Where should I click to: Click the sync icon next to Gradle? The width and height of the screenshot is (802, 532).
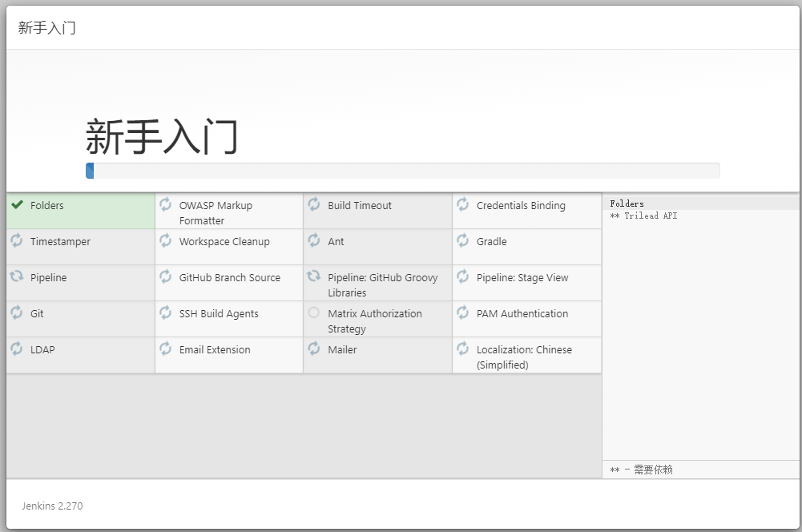pyautogui.click(x=462, y=241)
